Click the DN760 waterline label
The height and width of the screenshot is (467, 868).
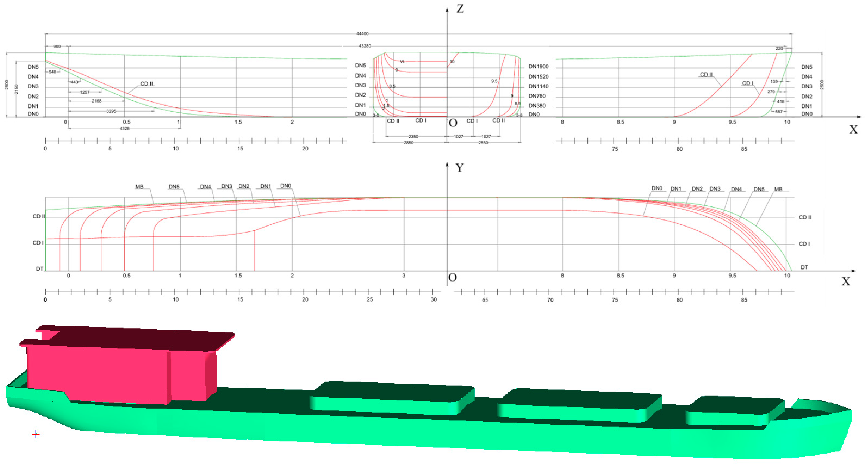pyautogui.click(x=537, y=96)
